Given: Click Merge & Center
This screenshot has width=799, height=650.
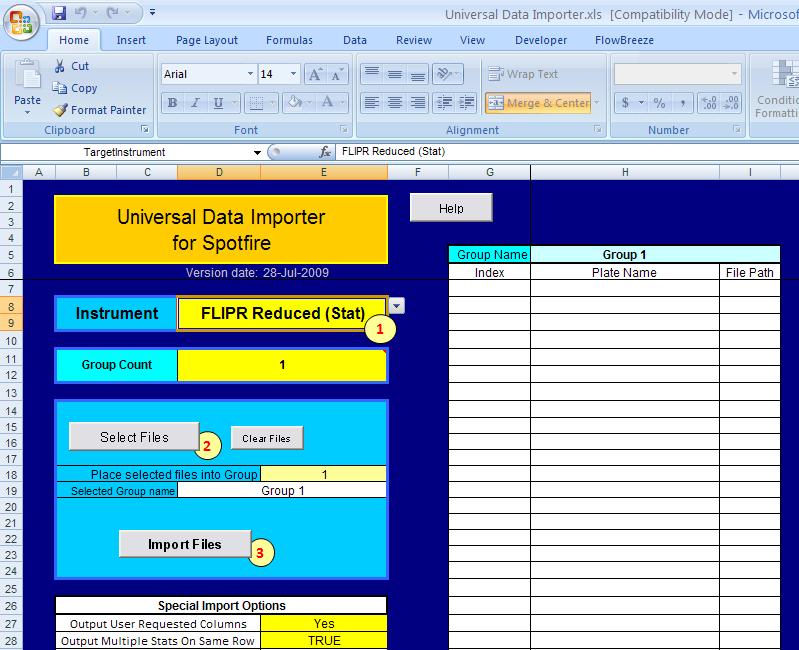Looking at the screenshot, I should tap(538, 103).
